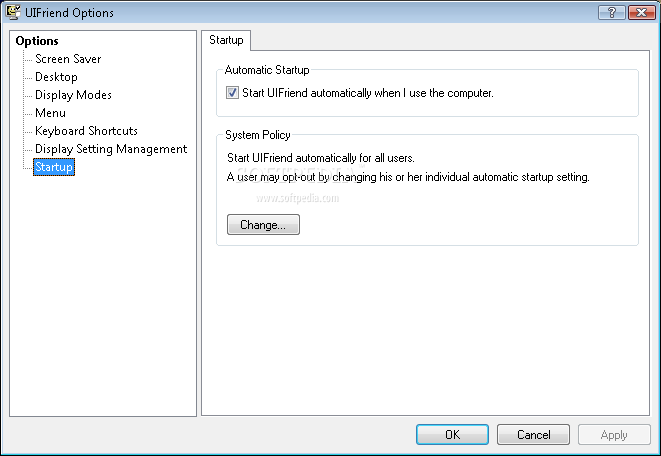
Task: Close the UIFriend Options dialog
Action: tap(641, 13)
